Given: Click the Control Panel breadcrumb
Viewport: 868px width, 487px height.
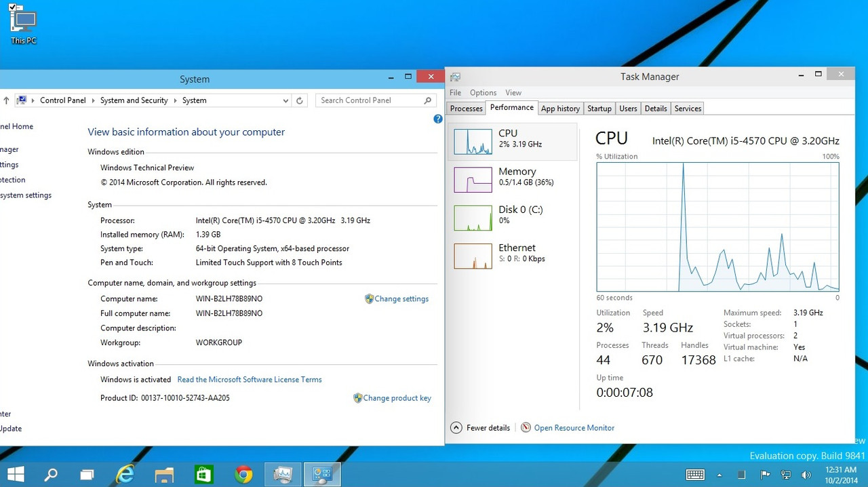Looking at the screenshot, I should [x=63, y=100].
